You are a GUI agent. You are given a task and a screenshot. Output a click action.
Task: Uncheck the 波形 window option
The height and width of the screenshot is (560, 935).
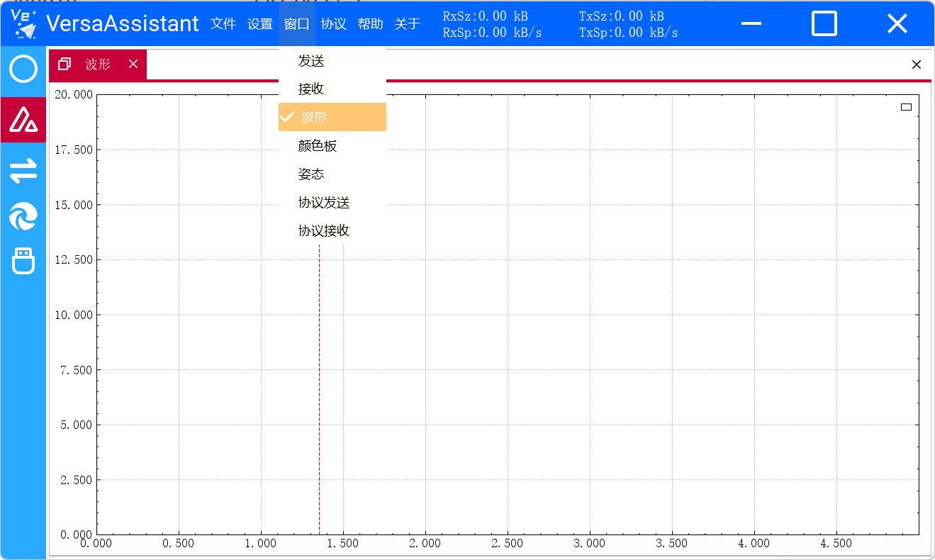coord(332,117)
